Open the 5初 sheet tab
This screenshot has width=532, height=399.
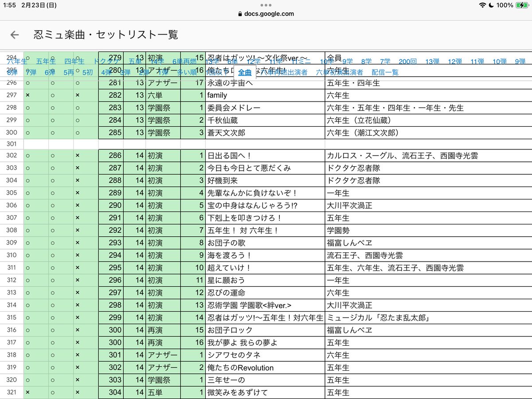[x=87, y=72]
